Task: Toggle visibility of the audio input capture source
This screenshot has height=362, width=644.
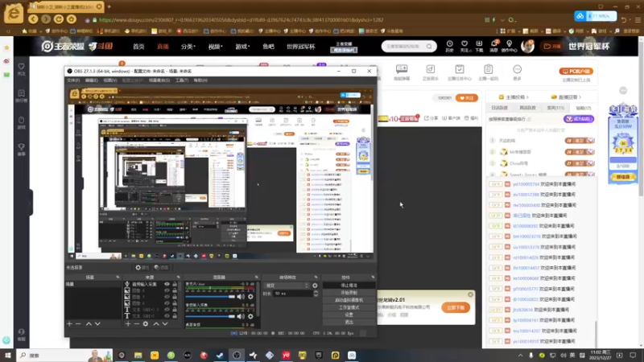Action: (167, 284)
